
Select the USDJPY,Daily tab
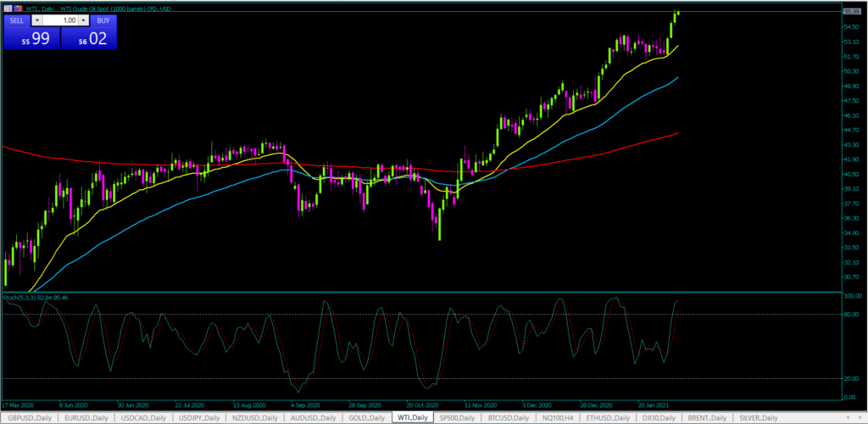coord(200,418)
